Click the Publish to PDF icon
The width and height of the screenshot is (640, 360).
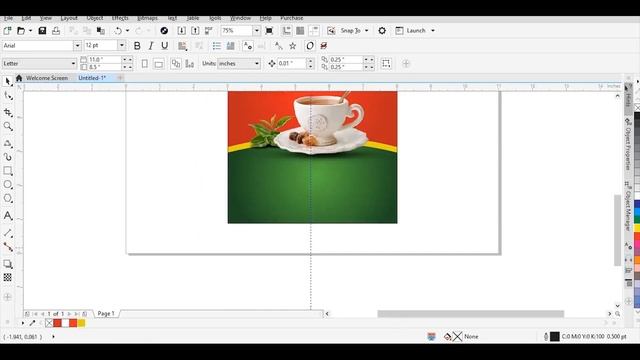pos(209,31)
